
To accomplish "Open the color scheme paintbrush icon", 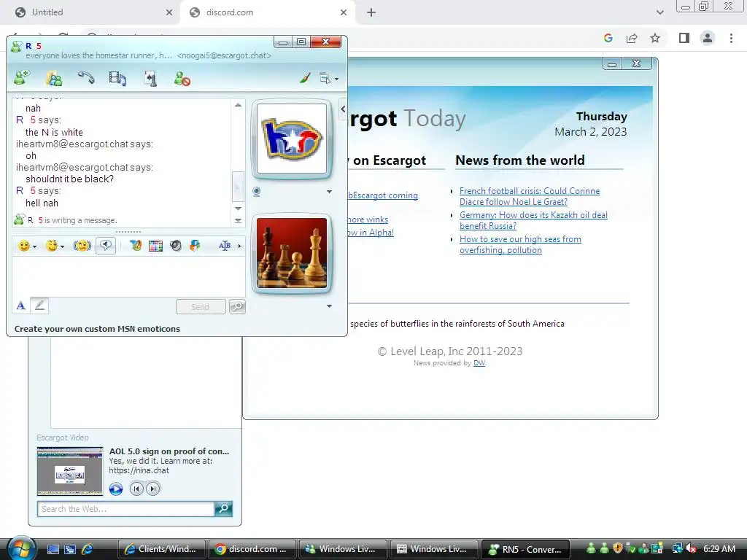I will 305,77.
